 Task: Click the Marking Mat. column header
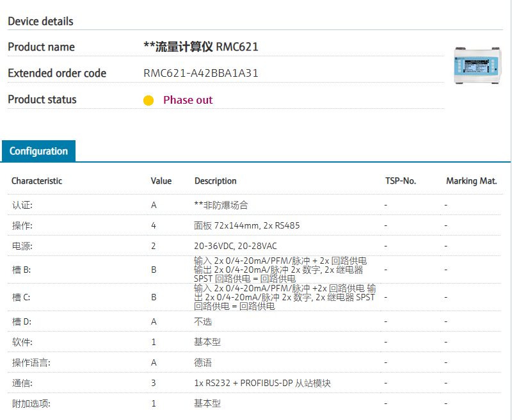point(472,181)
